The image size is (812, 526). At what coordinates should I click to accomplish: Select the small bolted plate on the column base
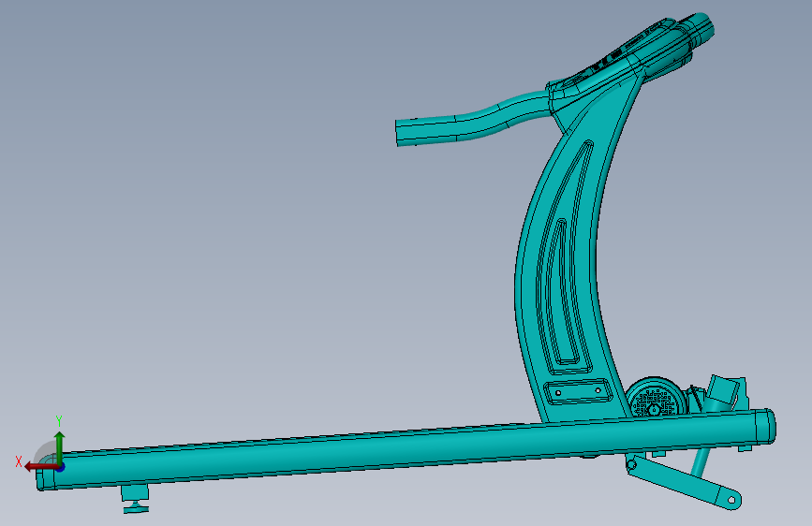click(x=579, y=391)
